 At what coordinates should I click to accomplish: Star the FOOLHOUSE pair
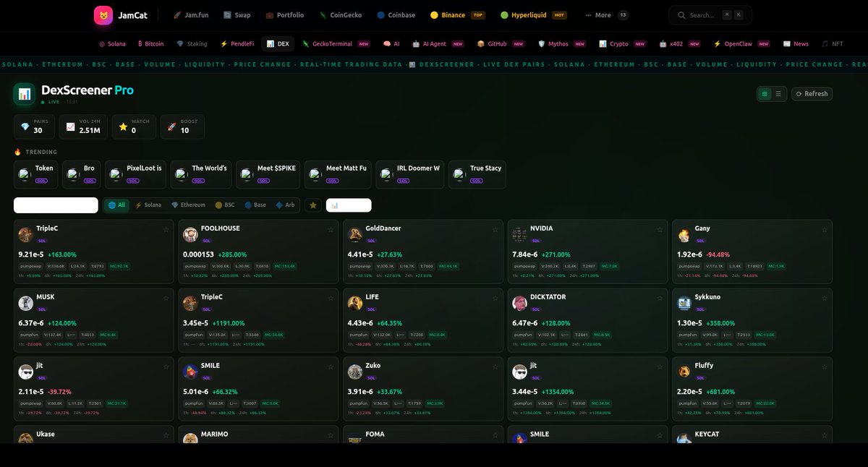[331, 229]
